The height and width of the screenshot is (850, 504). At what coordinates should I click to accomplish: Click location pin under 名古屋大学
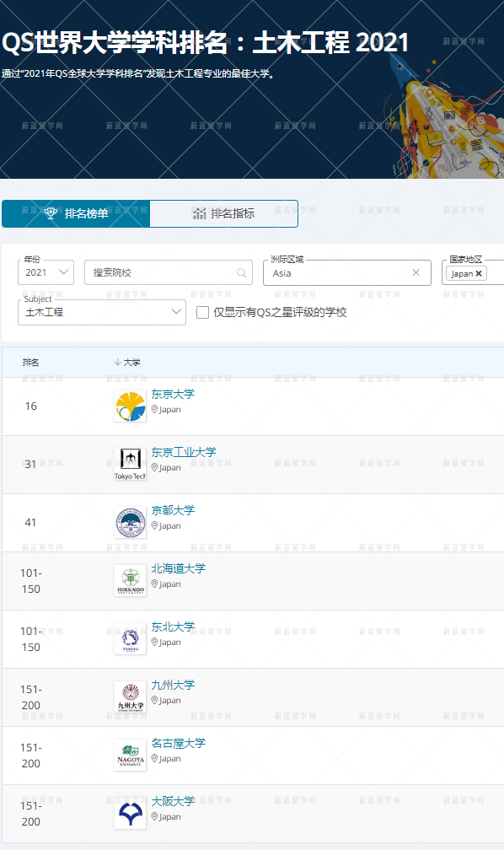click(154, 758)
